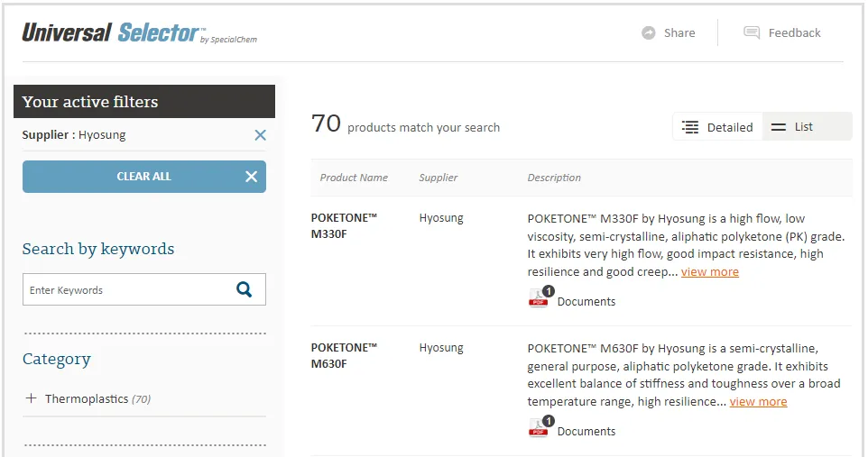The width and height of the screenshot is (868, 457).
Task: Remove the Supplier Hyosung filter with X
Action: pyautogui.click(x=260, y=135)
